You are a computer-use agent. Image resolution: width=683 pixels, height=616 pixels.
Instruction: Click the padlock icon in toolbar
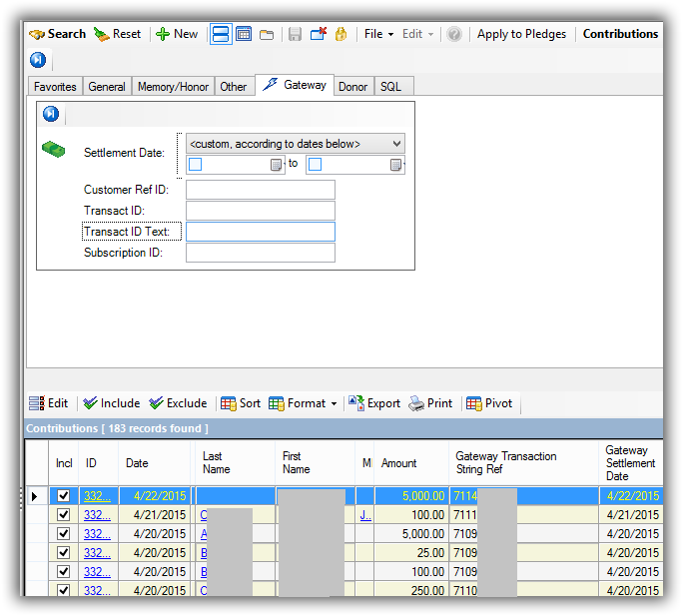coord(341,34)
